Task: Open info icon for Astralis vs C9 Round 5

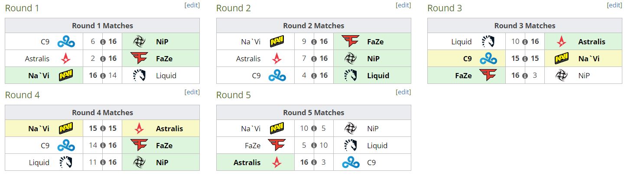Action: [314, 163]
